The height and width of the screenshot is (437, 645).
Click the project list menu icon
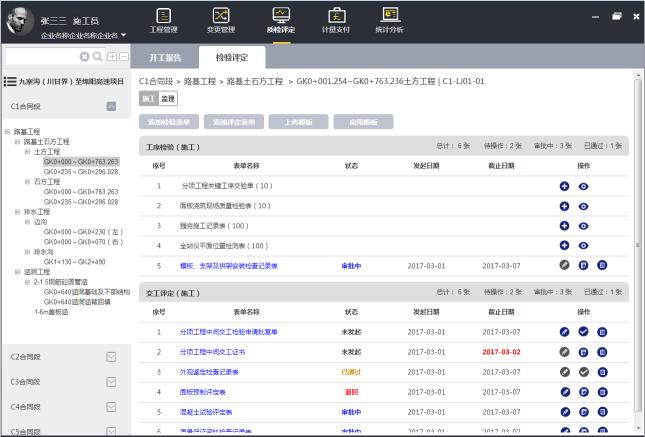coord(10,81)
